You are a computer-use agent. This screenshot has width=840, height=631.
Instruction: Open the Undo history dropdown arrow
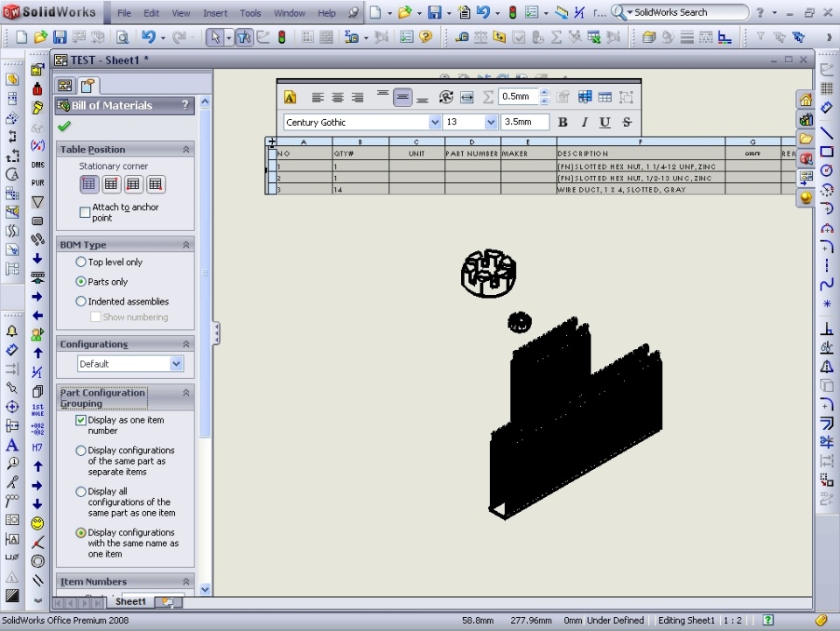pos(163,38)
